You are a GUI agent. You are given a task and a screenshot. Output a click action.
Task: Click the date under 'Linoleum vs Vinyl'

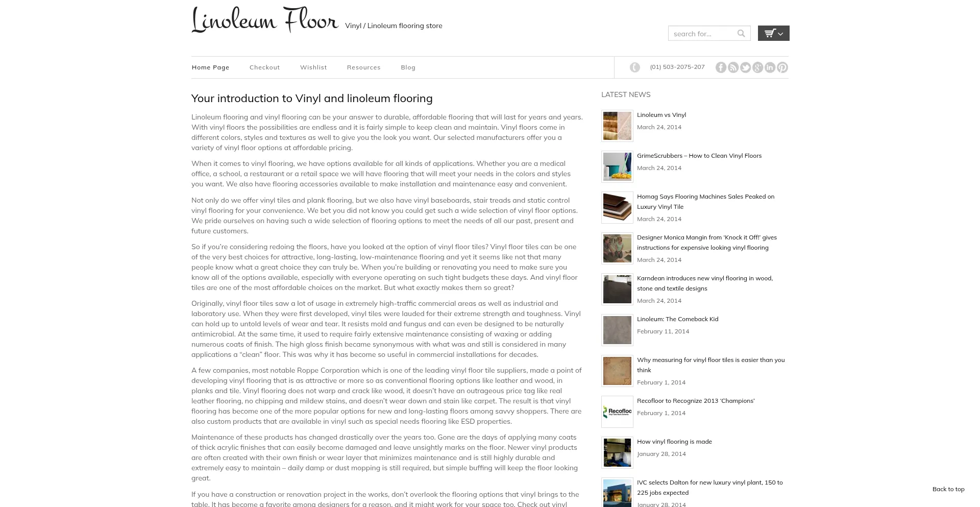click(659, 127)
